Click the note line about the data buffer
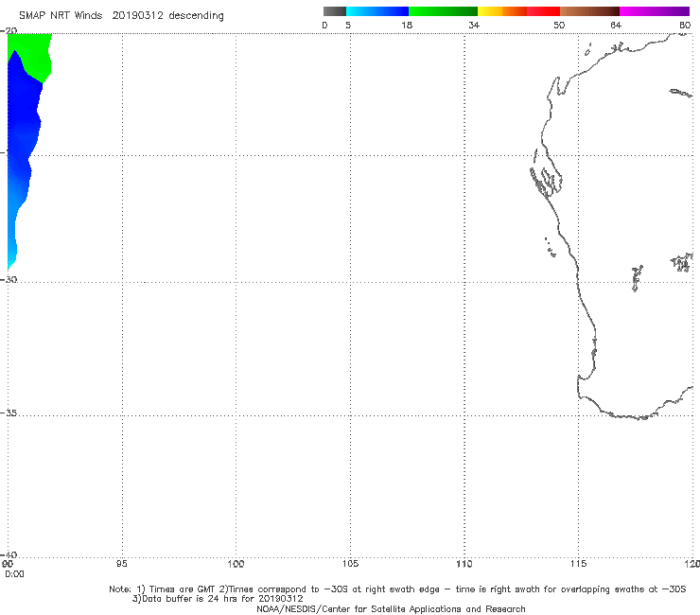Image resolution: width=700 pixels, height=615 pixels. coord(218,599)
